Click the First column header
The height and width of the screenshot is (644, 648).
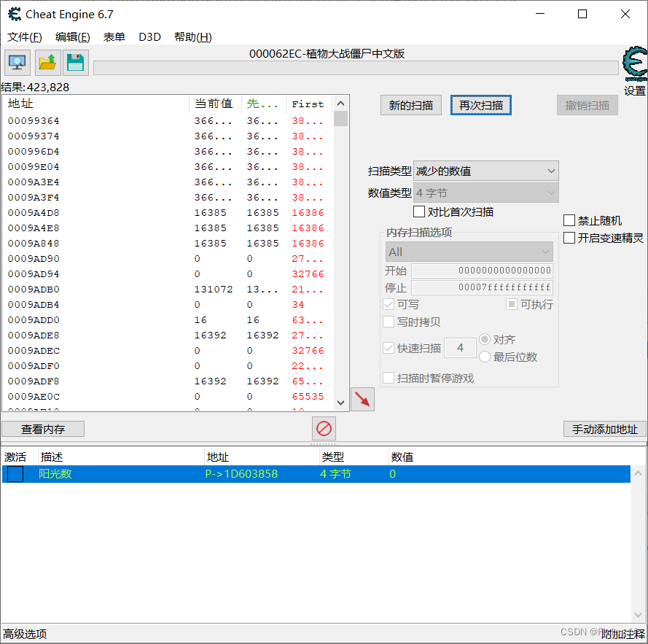pos(310,104)
